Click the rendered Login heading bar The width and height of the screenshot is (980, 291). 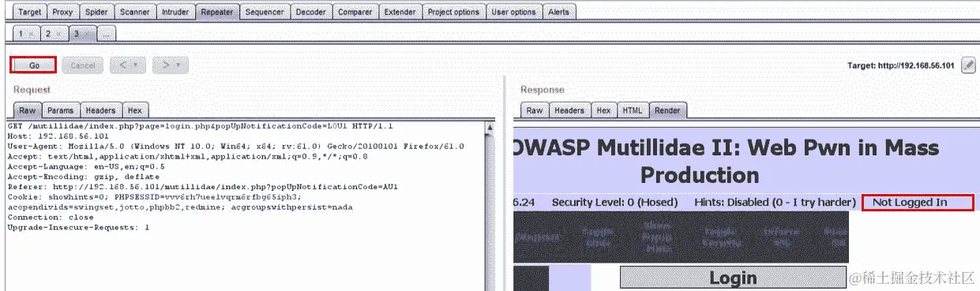coord(733,278)
